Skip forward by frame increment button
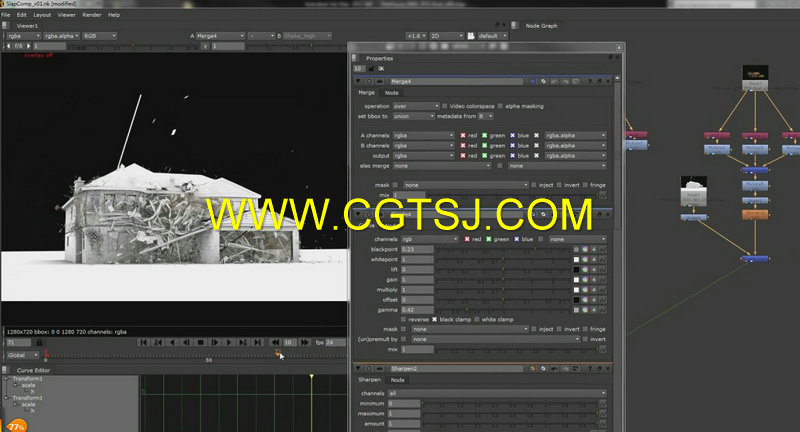Screen dimensions: 800x432 305,342
